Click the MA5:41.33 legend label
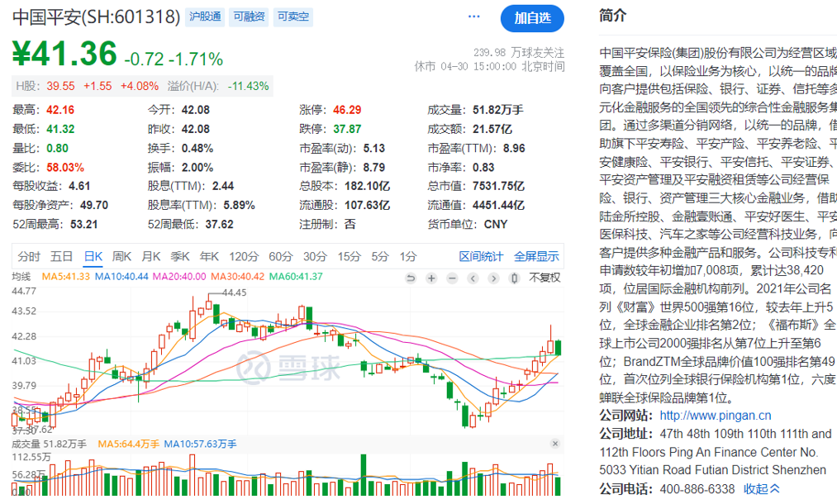This screenshot has height=504, width=837. pyautogui.click(x=65, y=277)
